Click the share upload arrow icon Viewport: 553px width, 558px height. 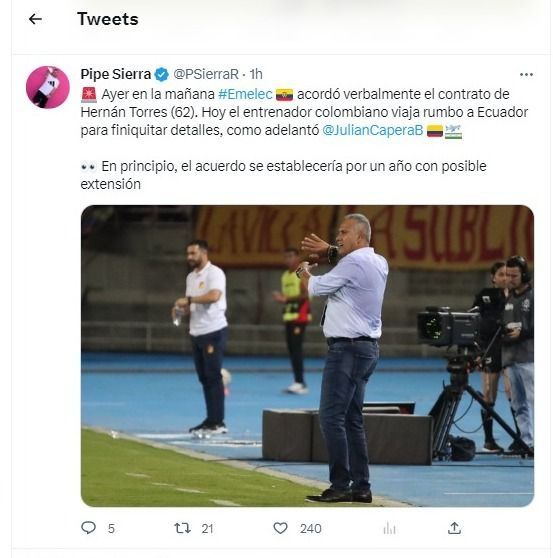coord(454,528)
